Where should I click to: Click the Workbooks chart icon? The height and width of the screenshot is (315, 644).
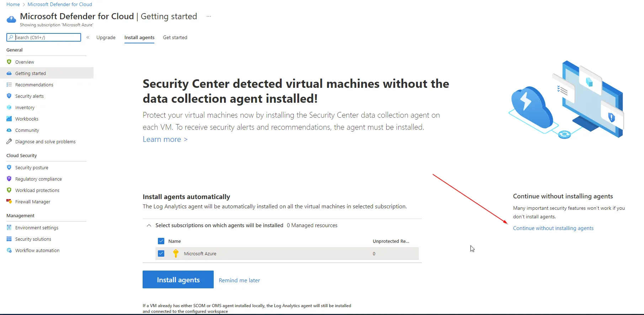[9, 119]
